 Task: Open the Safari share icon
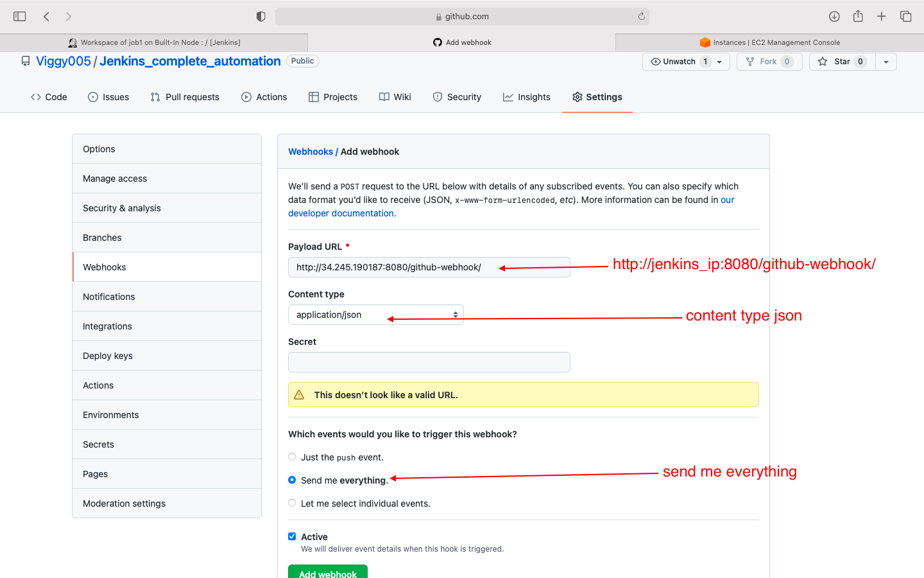pos(858,16)
